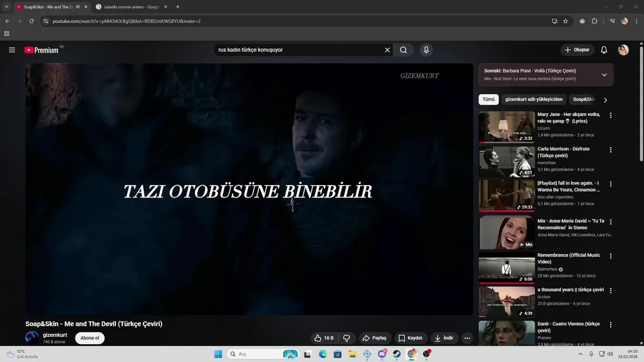This screenshot has width=644, height=362.
Task: Open Mix Anne-Marie David title link
Action: [x=571, y=224]
